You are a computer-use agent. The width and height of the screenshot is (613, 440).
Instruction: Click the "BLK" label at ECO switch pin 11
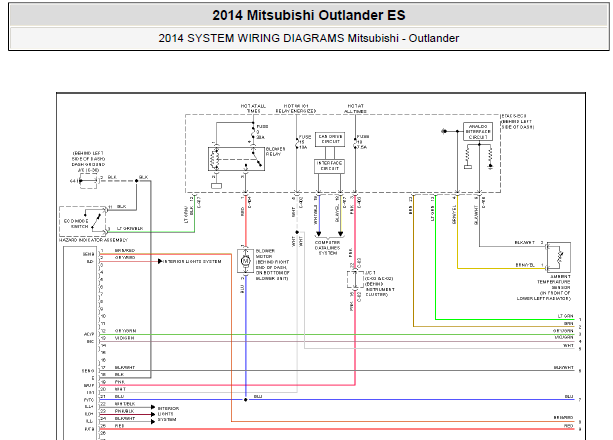click(x=121, y=207)
